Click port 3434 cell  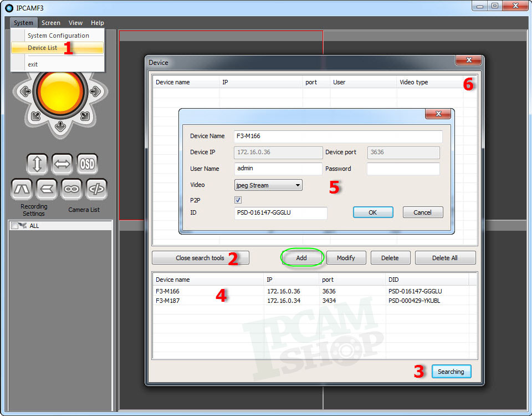click(329, 301)
